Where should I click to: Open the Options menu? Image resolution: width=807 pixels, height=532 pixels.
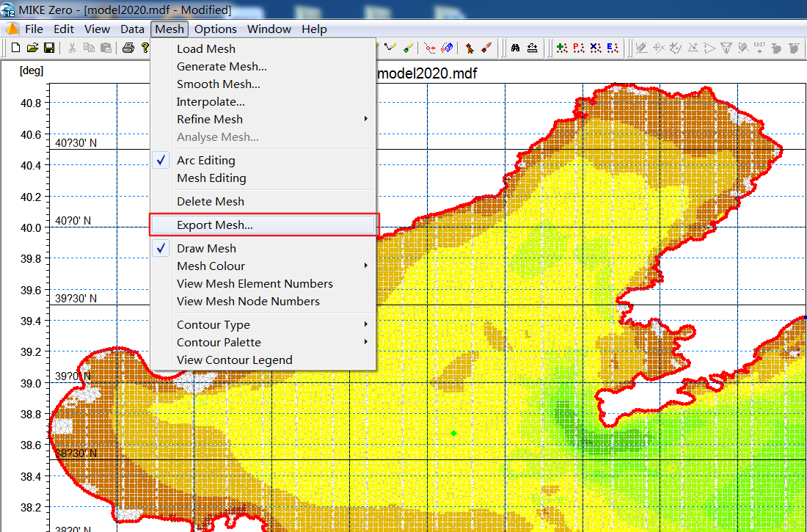(x=215, y=29)
